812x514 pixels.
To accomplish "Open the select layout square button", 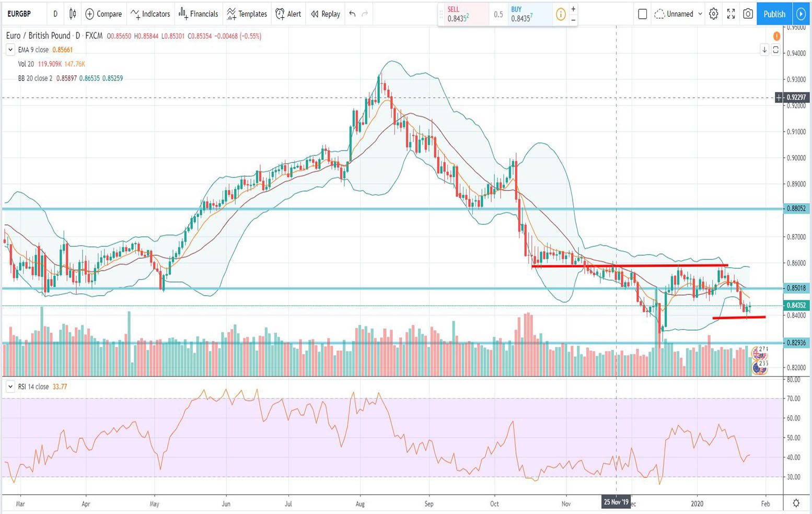I will coord(643,14).
